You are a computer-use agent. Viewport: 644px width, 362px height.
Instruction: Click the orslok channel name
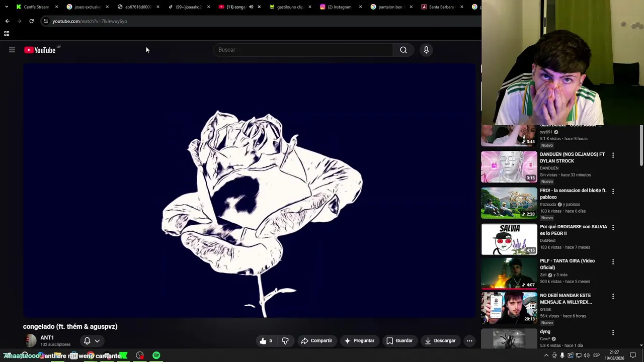[x=545, y=310]
